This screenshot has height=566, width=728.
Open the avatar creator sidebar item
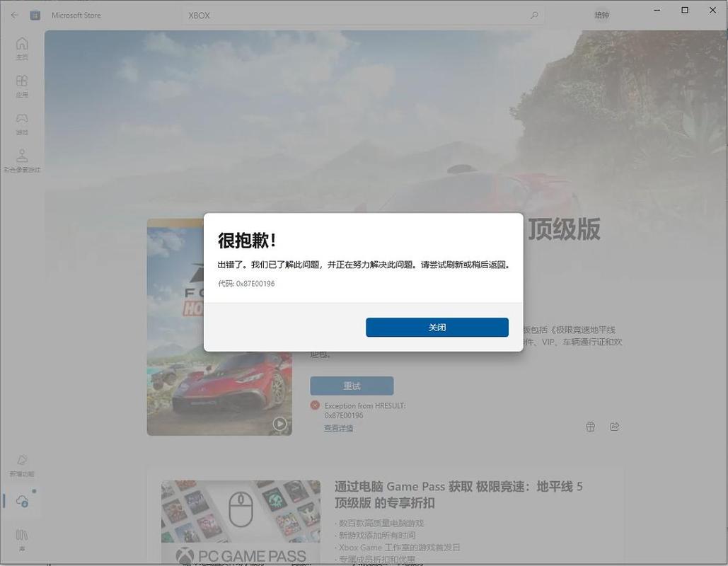22,161
